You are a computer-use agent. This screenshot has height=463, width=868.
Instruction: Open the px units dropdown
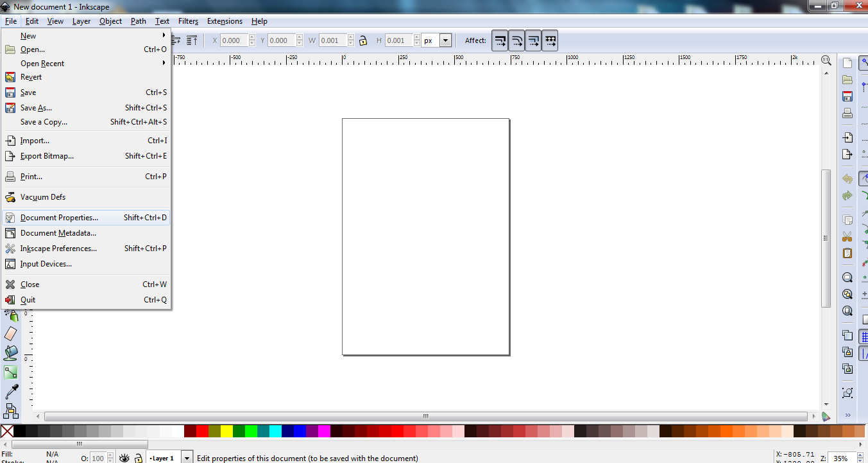click(445, 40)
